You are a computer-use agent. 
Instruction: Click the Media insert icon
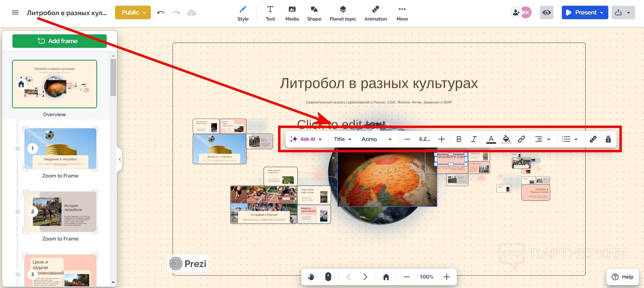[x=292, y=13]
